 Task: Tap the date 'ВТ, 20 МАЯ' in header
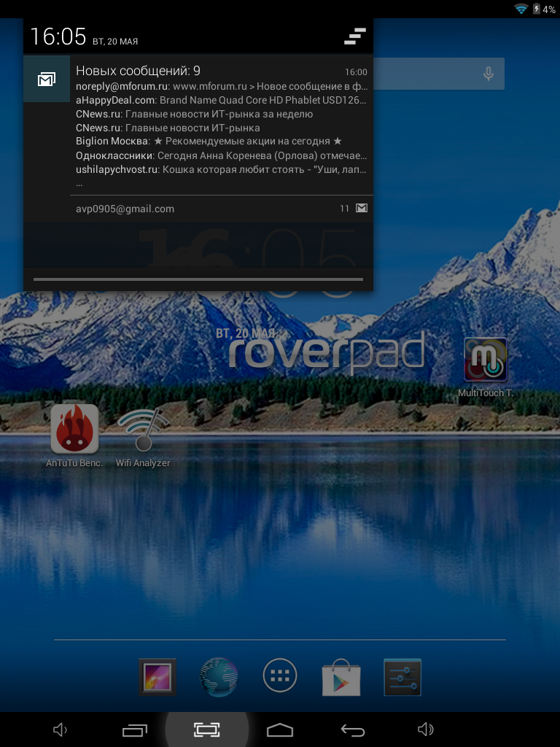(115, 42)
